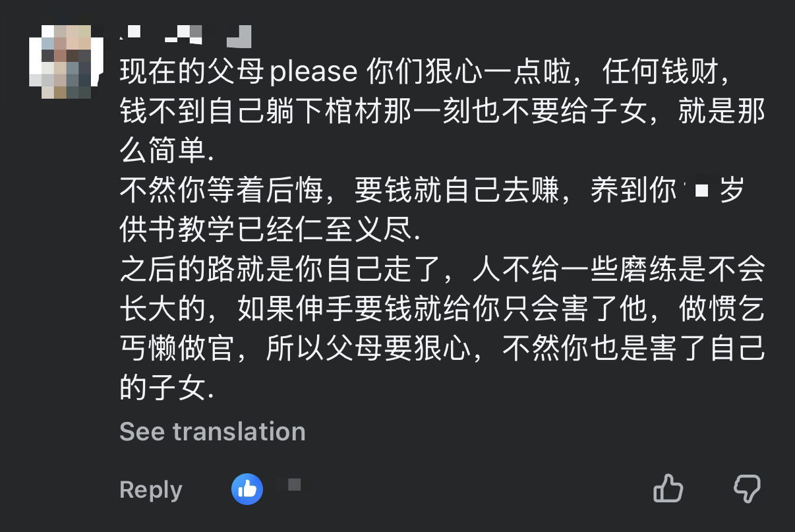Like the comment with the thumbs-up icon
This screenshot has height=532, width=795.
(x=668, y=488)
